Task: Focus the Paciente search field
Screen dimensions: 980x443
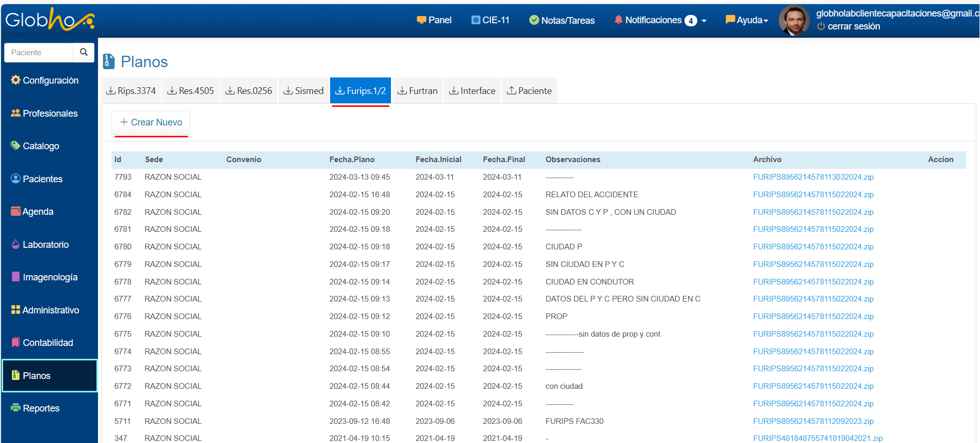Action: point(39,53)
